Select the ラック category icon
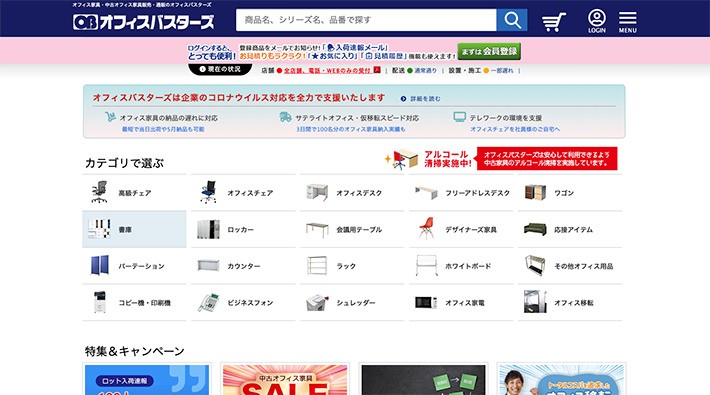This screenshot has height=395, width=710. pyautogui.click(x=317, y=265)
